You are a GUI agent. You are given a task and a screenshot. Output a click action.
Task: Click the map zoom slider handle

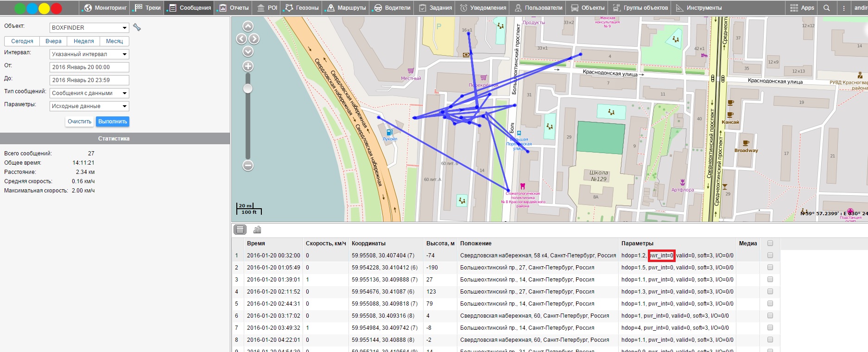pyautogui.click(x=248, y=89)
